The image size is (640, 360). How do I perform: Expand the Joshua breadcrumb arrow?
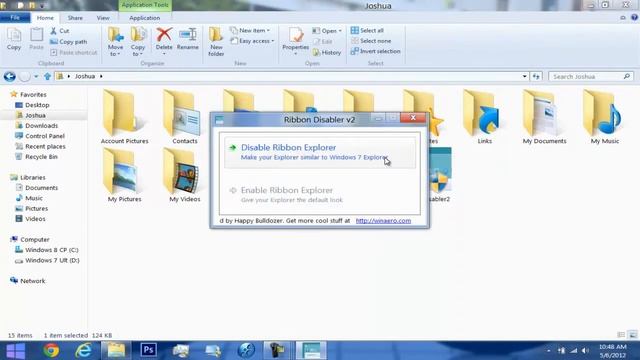click(x=101, y=76)
